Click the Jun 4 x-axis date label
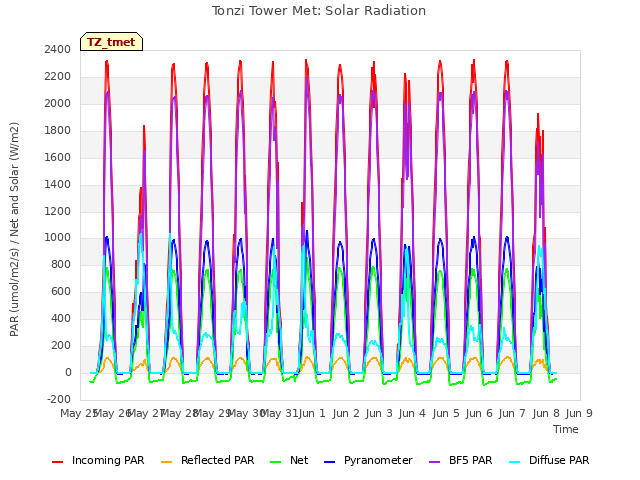640x480 pixels. coord(412,413)
